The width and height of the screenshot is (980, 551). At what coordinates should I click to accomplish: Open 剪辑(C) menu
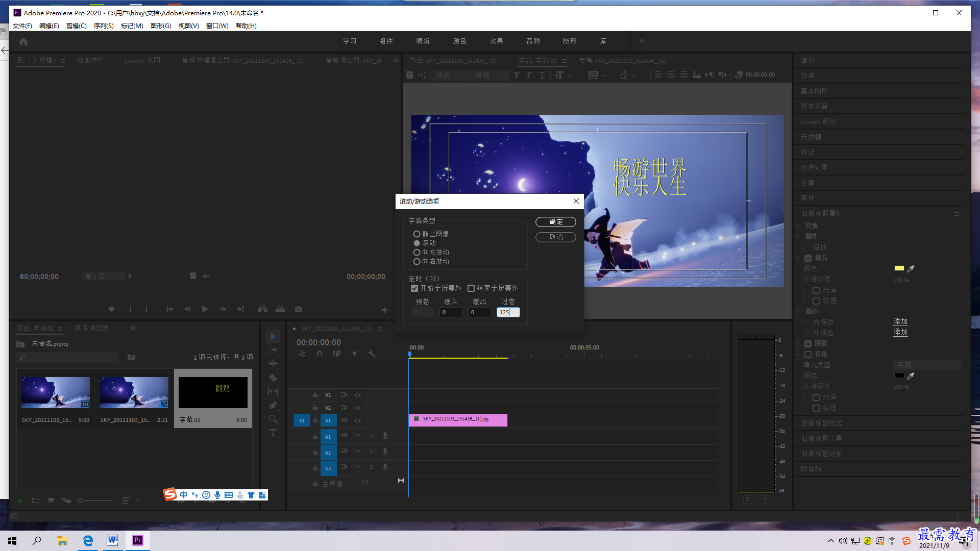pyautogui.click(x=77, y=26)
